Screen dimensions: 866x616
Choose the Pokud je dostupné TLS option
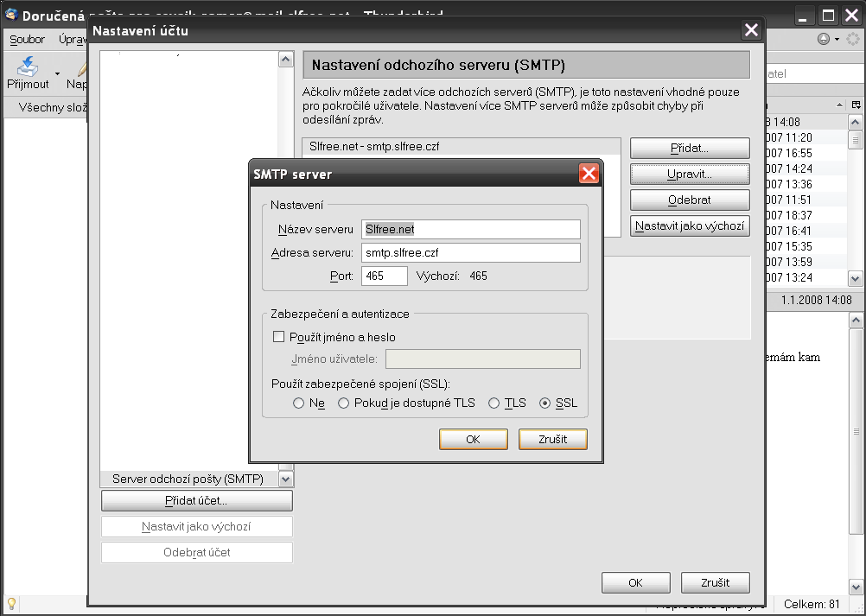pos(343,403)
